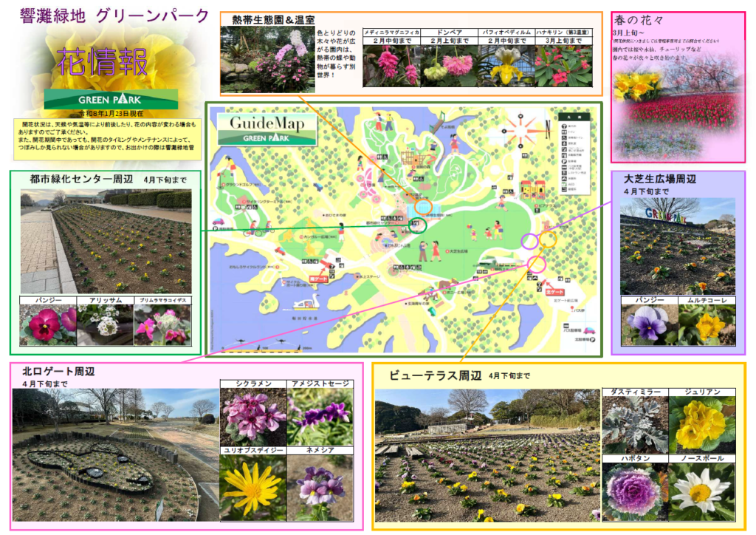The height and width of the screenshot is (535, 756).
Task: Click the GuideMap GREEN PARK title banner
Action: tap(267, 129)
